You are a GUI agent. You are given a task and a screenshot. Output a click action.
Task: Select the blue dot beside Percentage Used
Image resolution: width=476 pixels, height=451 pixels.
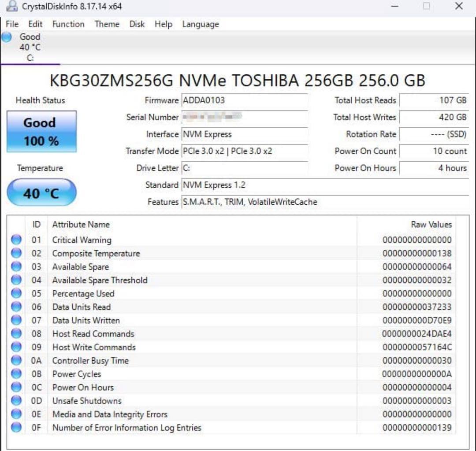pyautogui.click(x=16, y=293)
